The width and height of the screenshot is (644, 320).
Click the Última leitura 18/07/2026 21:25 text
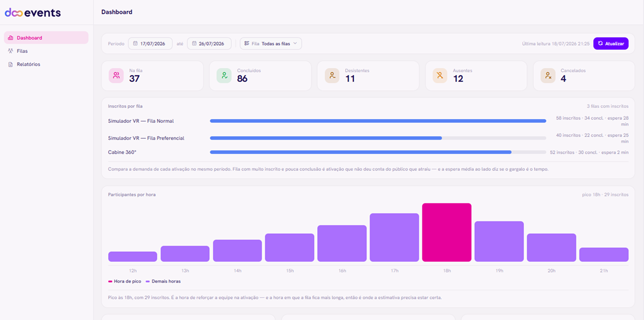(556, 44)
